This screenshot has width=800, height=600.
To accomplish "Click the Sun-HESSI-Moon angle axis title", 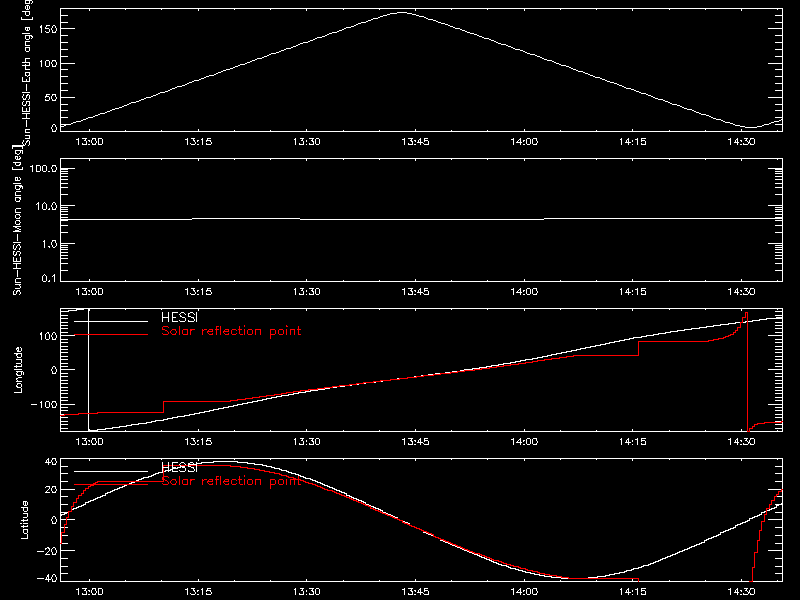I will [x=17, y=220].
